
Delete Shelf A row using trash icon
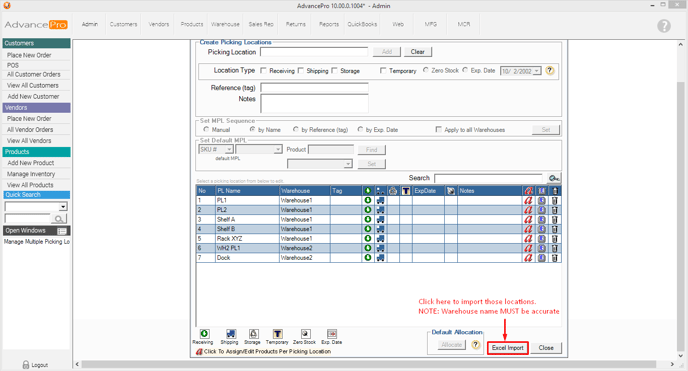point(555,220)
